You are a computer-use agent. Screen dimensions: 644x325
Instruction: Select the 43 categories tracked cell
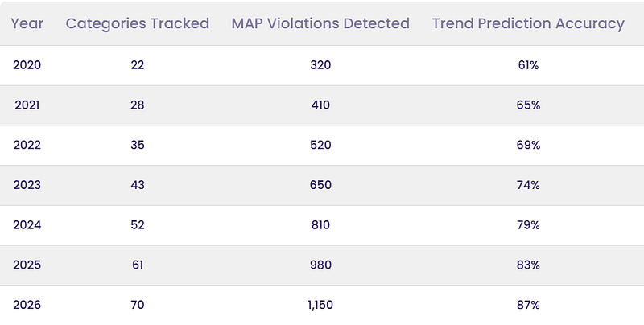(137, 185)
